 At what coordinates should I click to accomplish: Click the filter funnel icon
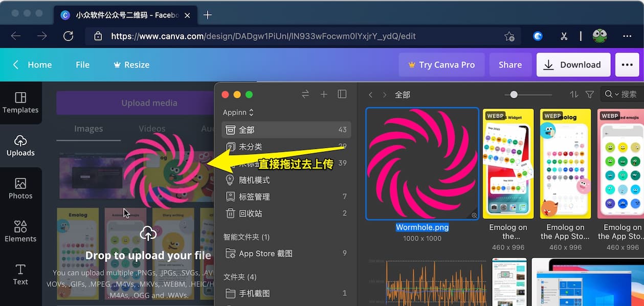click(x=589, y=94)
